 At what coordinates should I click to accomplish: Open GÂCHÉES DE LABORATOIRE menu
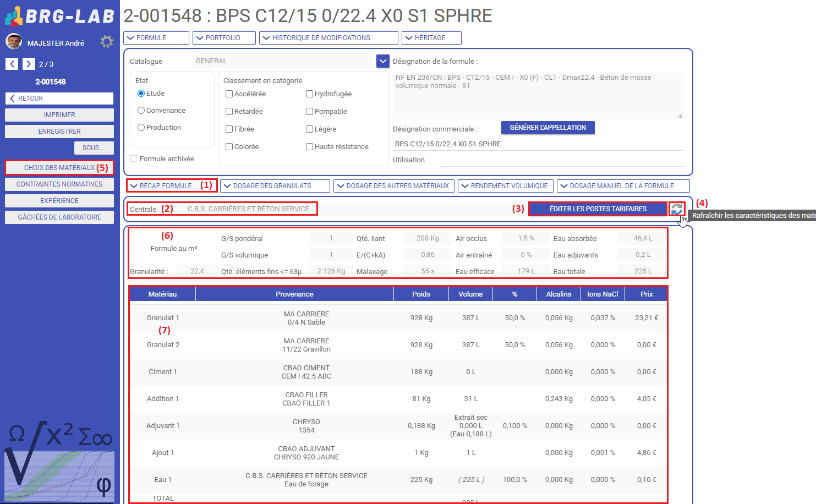(59, 217)
